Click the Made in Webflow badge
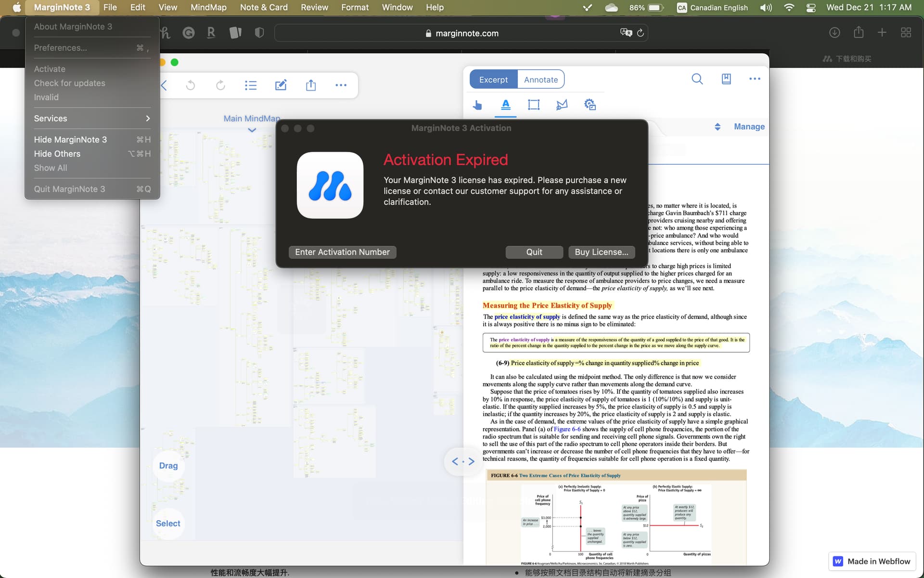Viewport: 924px width, 578px height. 873,562
